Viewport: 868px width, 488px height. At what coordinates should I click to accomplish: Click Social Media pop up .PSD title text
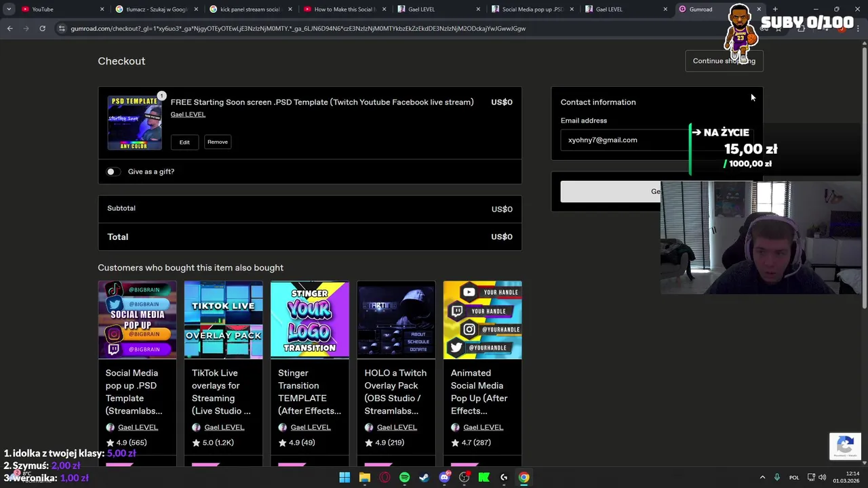click(134, 392)
